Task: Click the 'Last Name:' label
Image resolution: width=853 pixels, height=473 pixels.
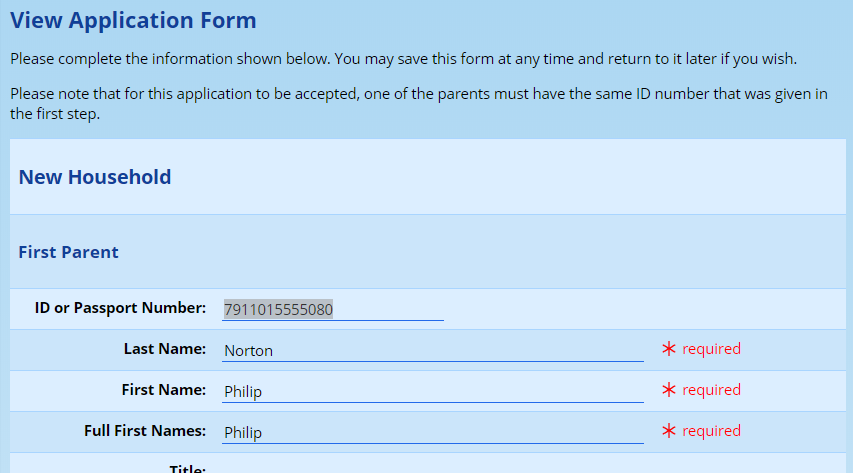Action: tap(164, 349)
